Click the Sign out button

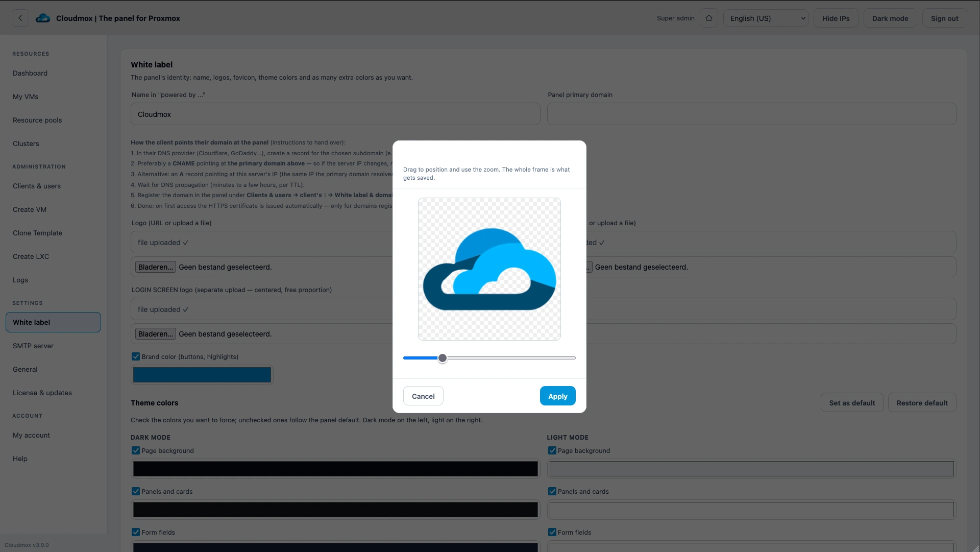tap(944, 18)
